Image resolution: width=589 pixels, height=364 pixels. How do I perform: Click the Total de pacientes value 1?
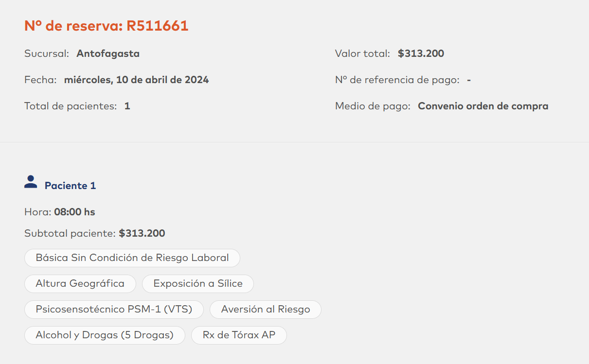point(127,106)
